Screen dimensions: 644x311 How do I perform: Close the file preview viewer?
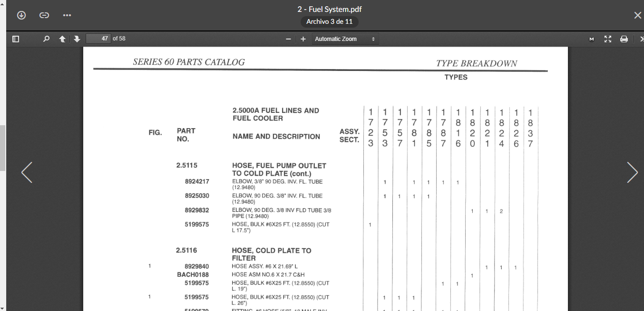coord(637,15)
